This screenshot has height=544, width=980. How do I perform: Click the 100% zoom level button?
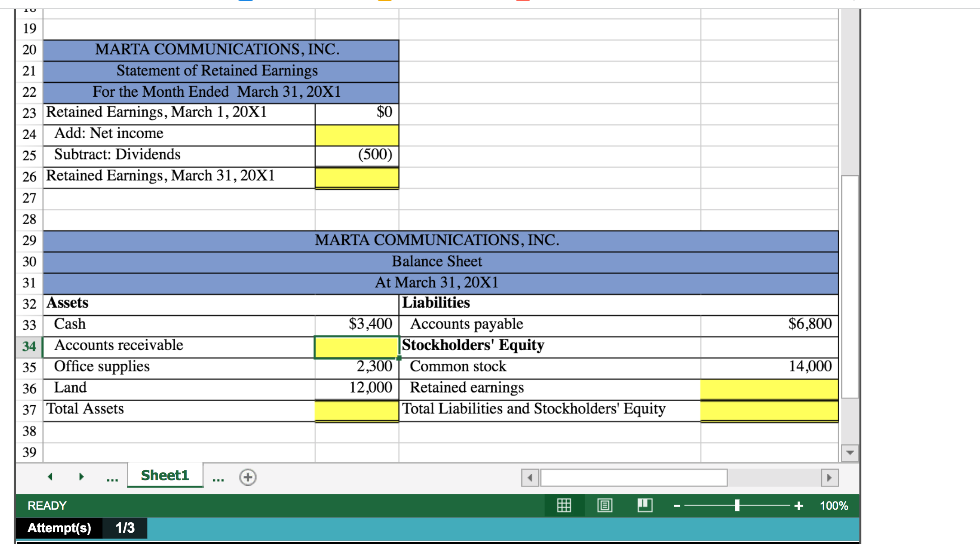point(834,506)
